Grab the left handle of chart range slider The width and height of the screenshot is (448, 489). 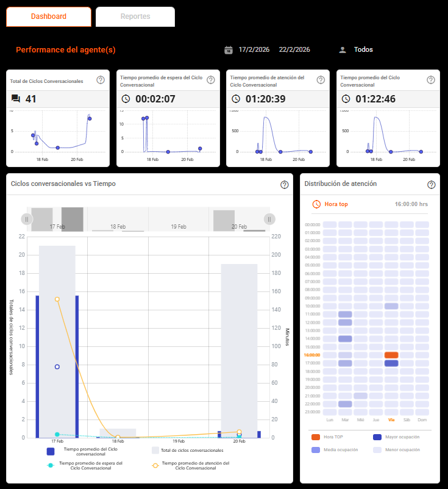coord(27,219)
